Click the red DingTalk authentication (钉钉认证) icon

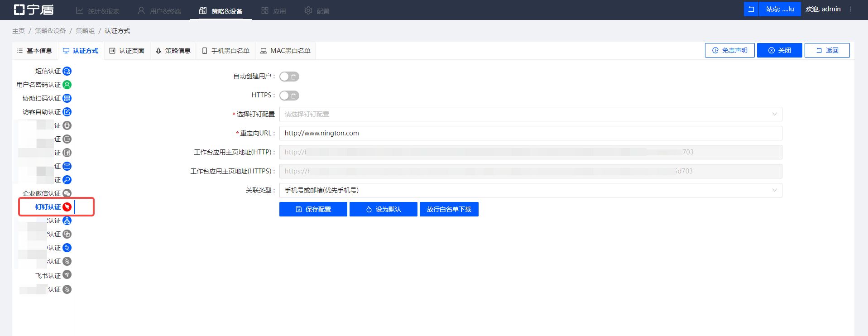point(67,207)
